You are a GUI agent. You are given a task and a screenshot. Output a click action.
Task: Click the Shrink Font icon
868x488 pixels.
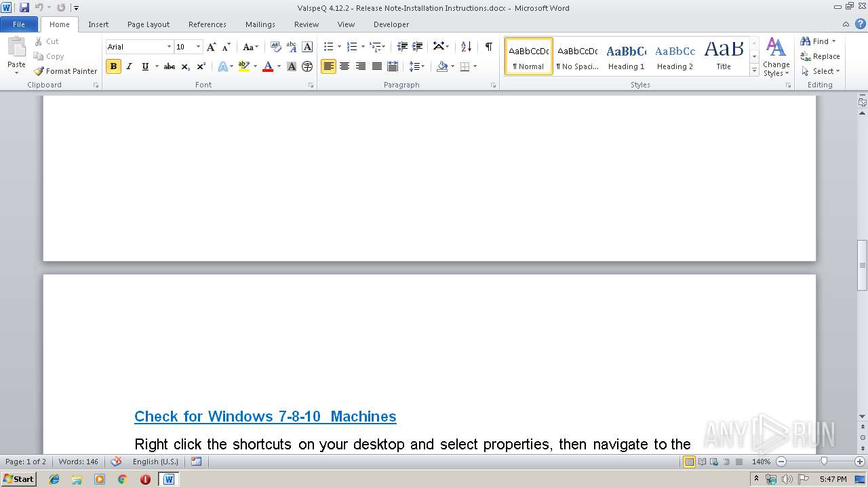(x=226, y=47)
